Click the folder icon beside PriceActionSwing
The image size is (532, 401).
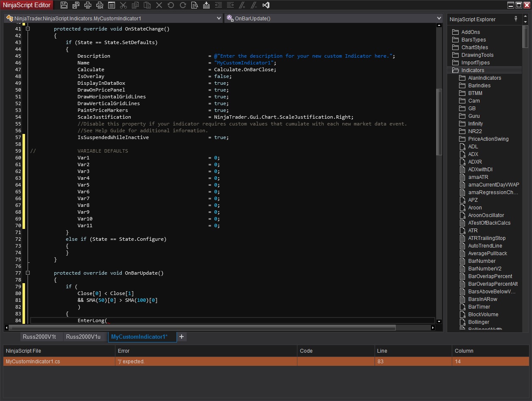pos(462,139)
